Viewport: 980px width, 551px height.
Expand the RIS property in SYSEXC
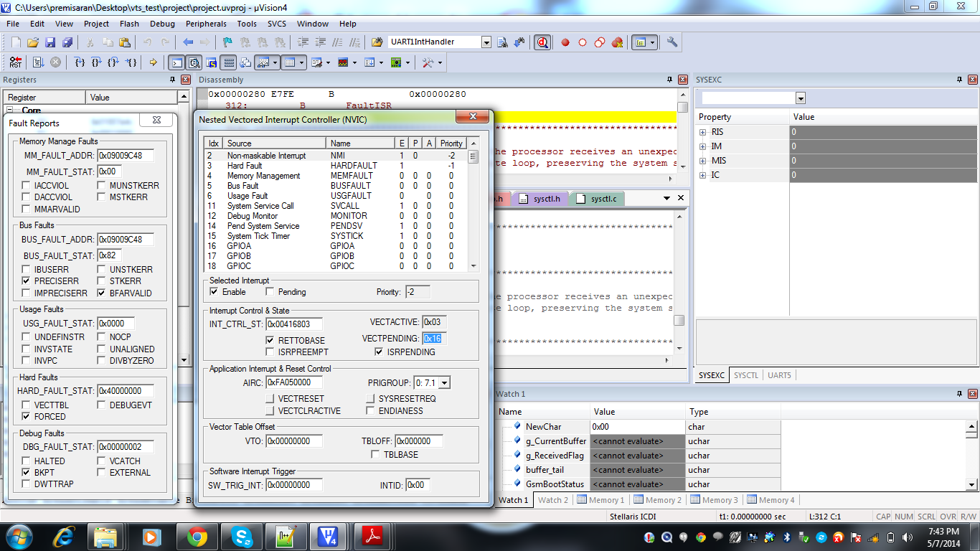703,132
